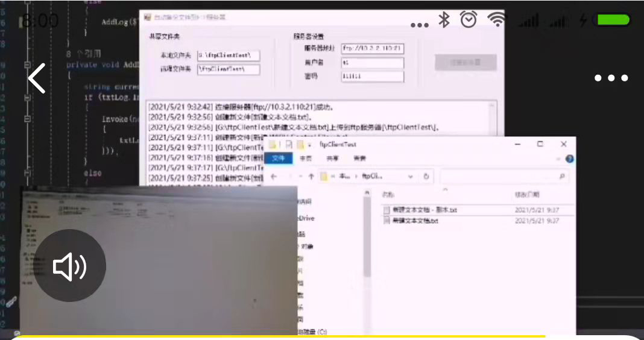Click the modified date of 新建文本文档 - 副本.txt
644x340 pixels.
[537, 210]
